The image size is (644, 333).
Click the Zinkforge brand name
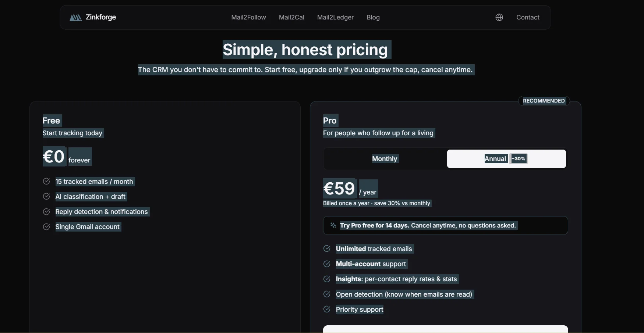[x=101, y=17]
